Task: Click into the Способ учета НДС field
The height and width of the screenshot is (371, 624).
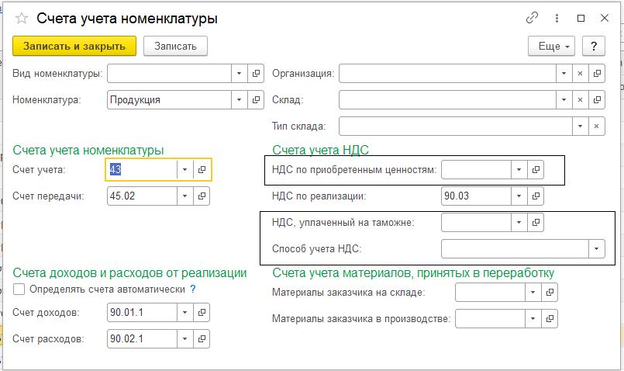Action: [x=515, y=249]
